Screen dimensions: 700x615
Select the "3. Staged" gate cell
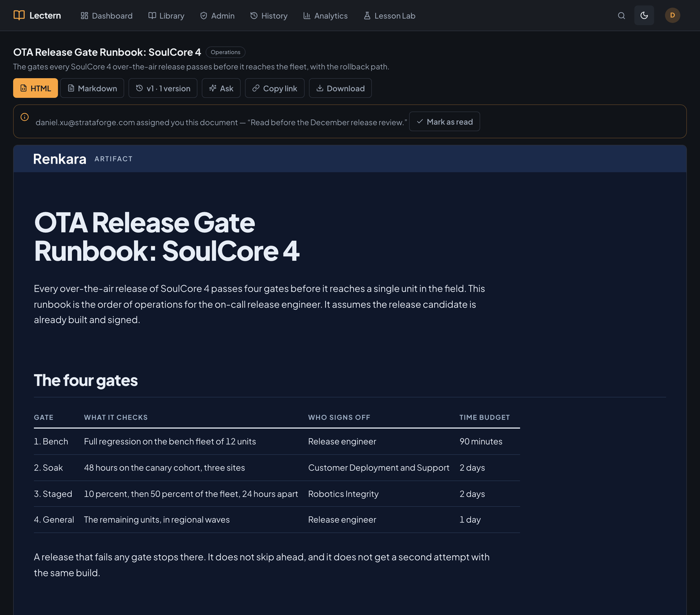(x=54, y=494)
